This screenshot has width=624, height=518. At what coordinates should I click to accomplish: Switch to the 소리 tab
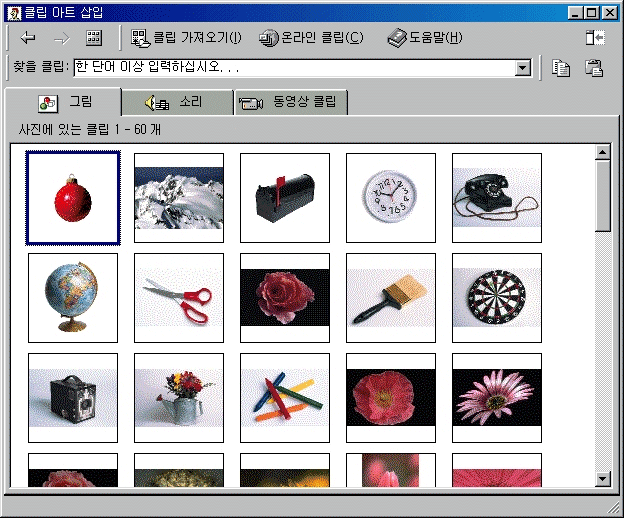tap(177, 103)
